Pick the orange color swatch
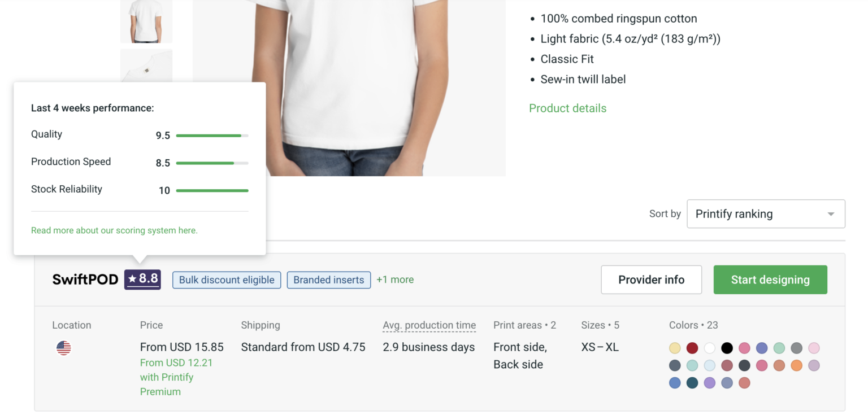 [x=796, y=365]
